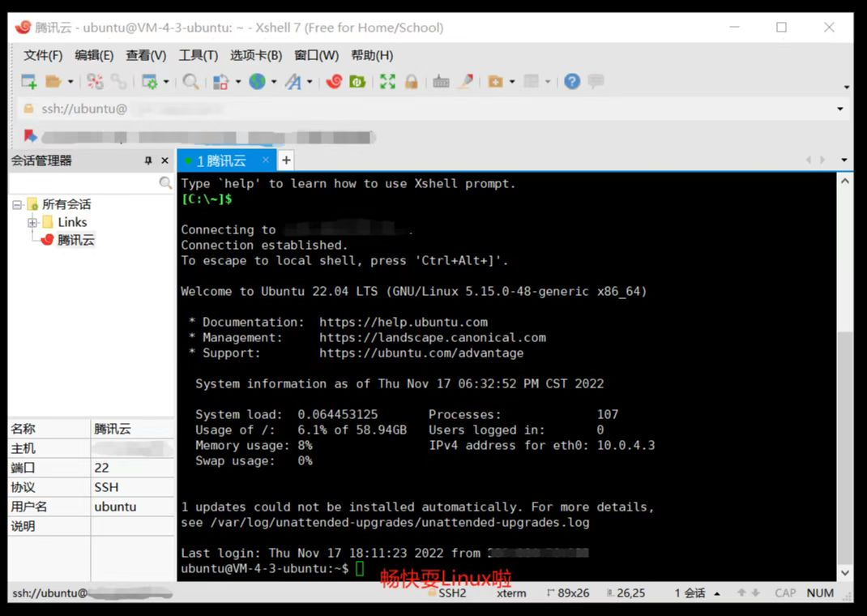Screen dimensions: 867x616
Task: Close the 会话管理器 panel
Action: [x=164, y=160]
